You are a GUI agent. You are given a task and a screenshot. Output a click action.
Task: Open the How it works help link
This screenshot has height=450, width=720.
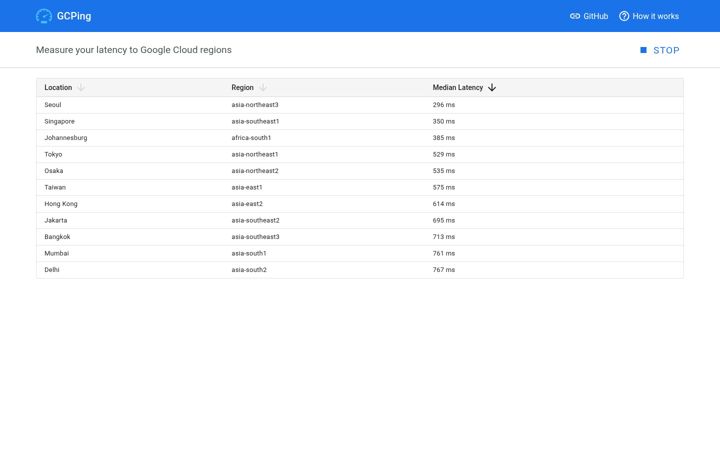coord(649,16)
